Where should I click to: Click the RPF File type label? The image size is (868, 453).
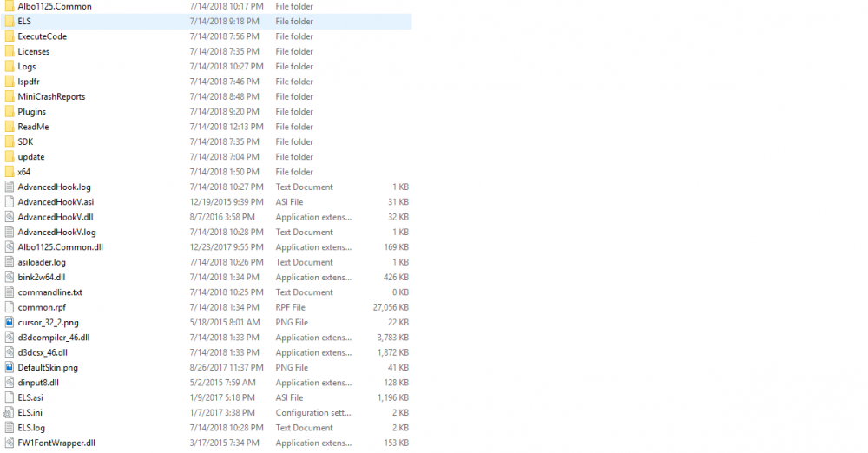pos(291,307)
